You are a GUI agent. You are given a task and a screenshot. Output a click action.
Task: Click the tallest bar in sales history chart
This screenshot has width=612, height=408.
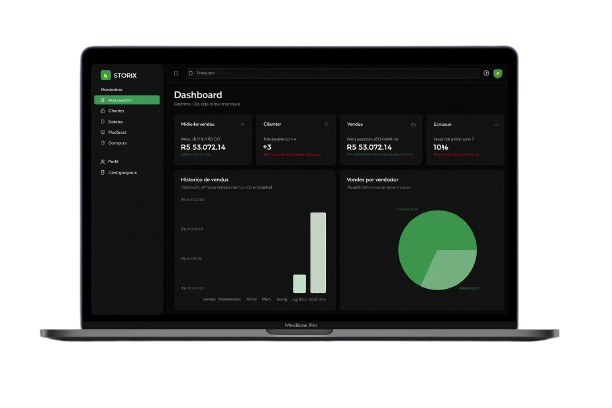click(318, 252)
